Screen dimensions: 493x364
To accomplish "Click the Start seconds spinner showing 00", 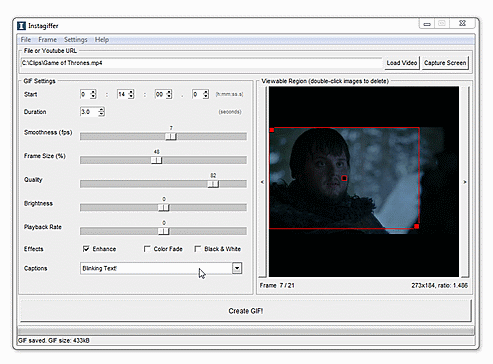I will [x=164, y=94].
